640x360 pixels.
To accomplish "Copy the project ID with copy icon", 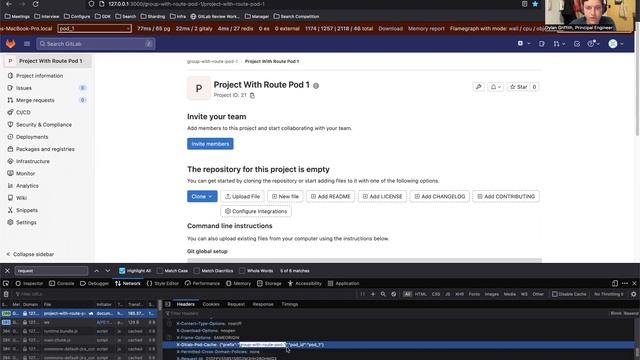I will pyautogui.click(x=252, y=95).
